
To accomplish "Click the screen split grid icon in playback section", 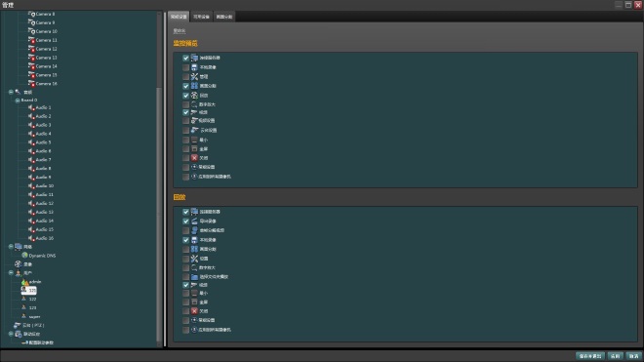I will (194, 250).
